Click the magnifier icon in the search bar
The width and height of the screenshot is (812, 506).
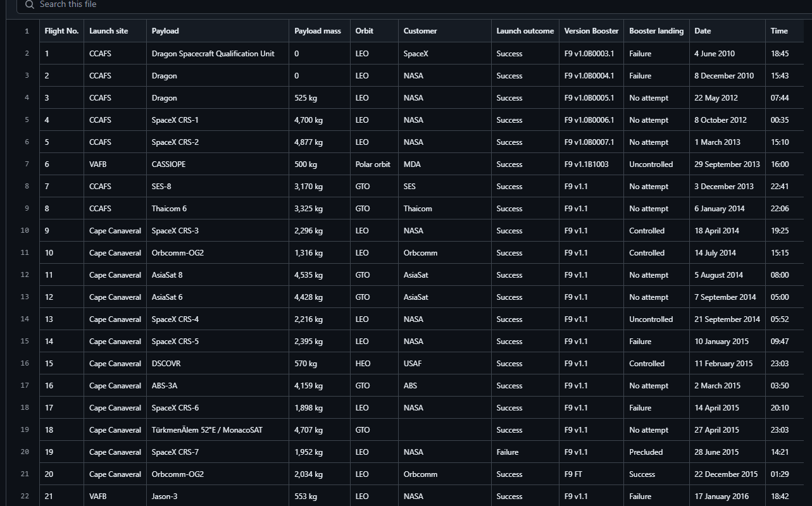click(29, 4)
